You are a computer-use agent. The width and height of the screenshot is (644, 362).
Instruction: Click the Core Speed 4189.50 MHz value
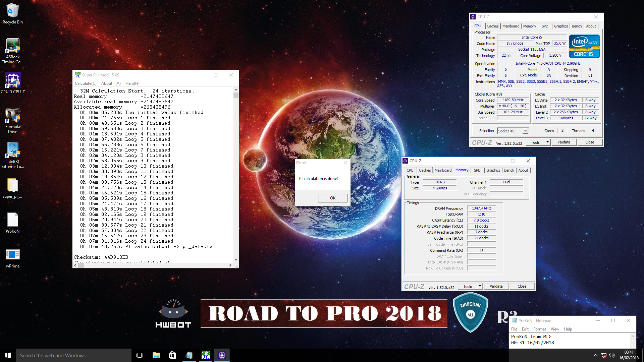tap(513, 100)
